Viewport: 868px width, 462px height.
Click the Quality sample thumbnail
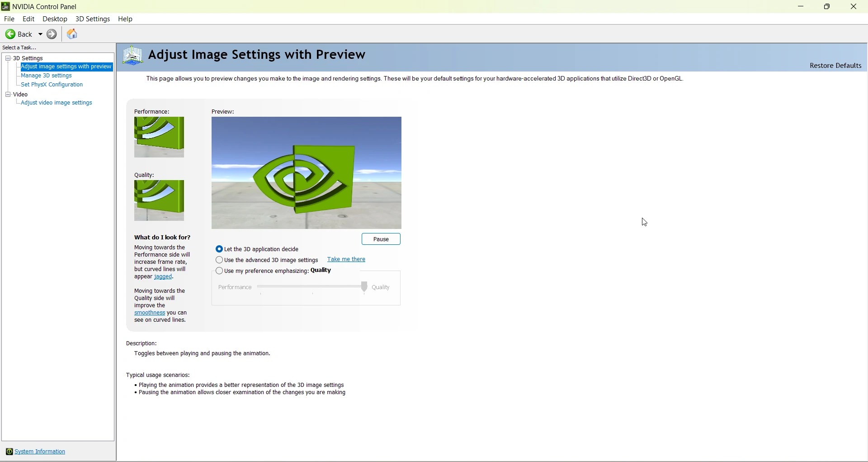click(x=159, y=201)
